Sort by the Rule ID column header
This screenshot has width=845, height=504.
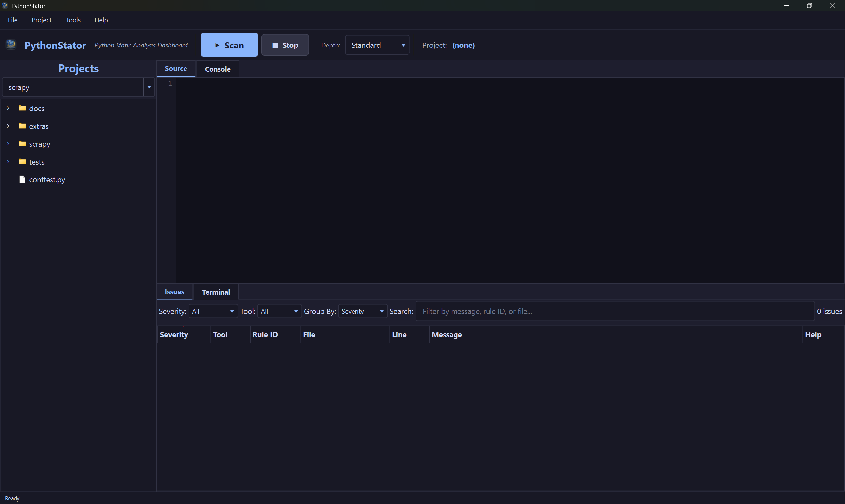(x=275, y=334)
